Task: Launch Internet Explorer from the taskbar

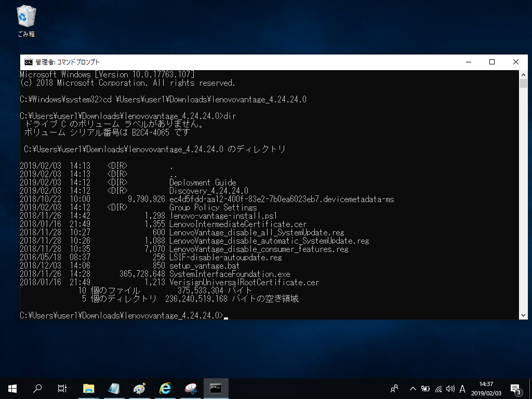Action: tap(165, 389)
